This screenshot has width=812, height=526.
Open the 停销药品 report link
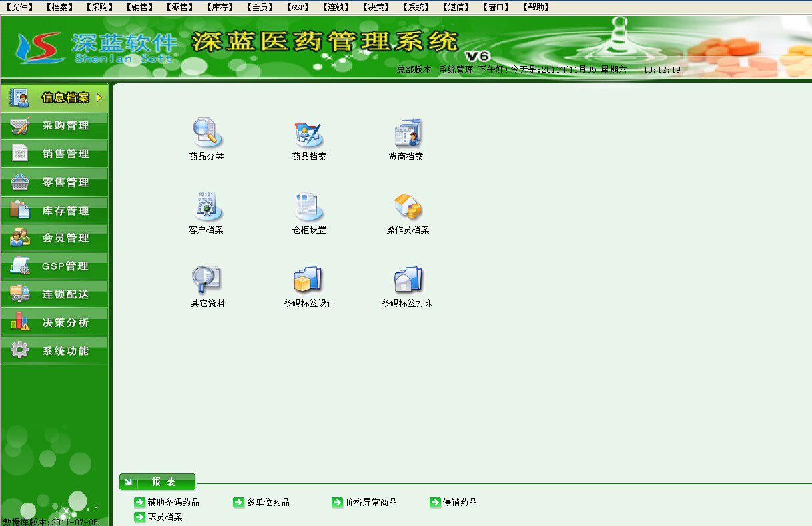pyautogui.click(x=460, y=502)
